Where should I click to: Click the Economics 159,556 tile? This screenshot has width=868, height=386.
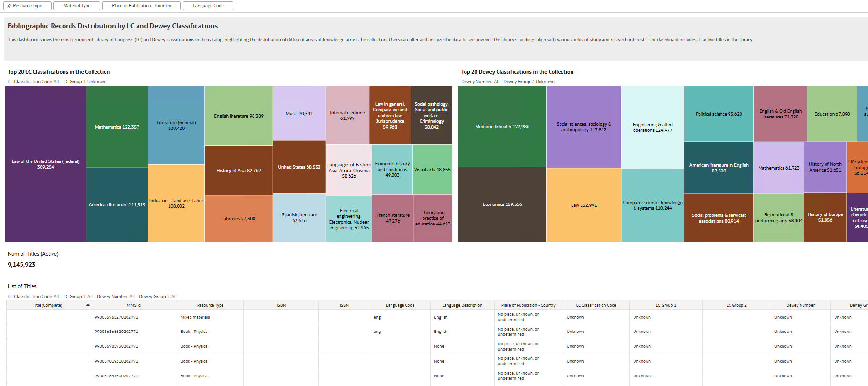point(502,204)
